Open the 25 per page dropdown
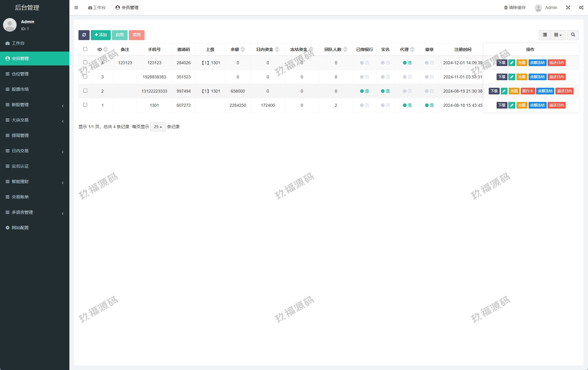This screenshot has width=588, height=370. pyautogui.click(x=158, y=127)
